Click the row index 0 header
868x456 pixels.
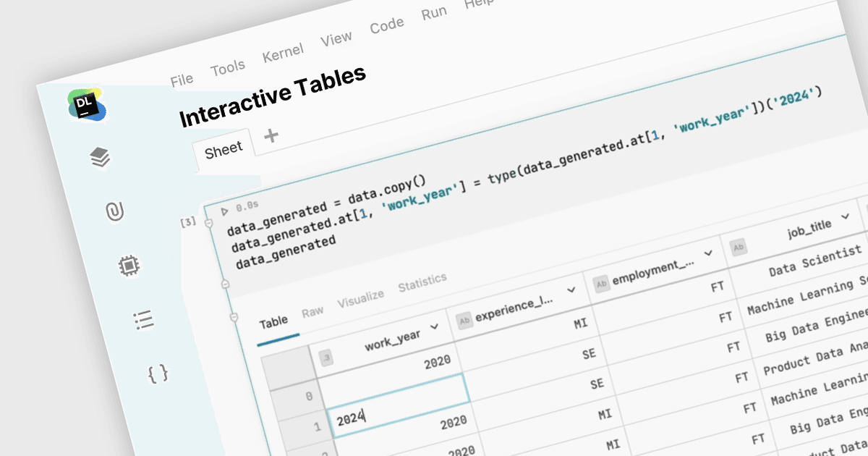point(309,397)
